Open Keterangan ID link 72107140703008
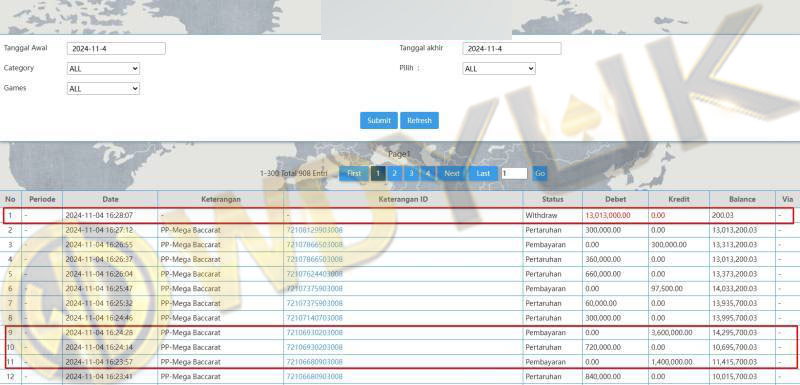800x385 pixels. point(314,318)
